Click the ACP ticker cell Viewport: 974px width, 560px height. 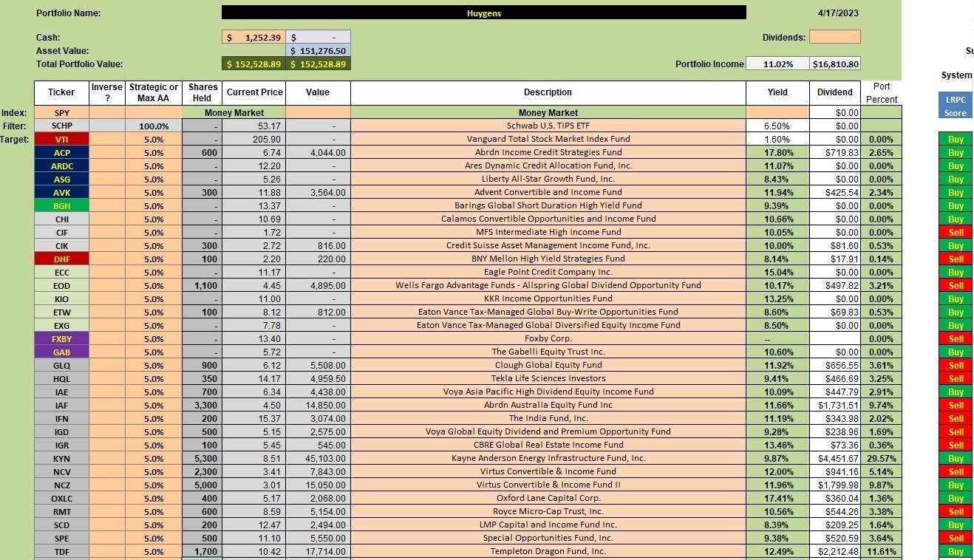click(x=62, y=153)
